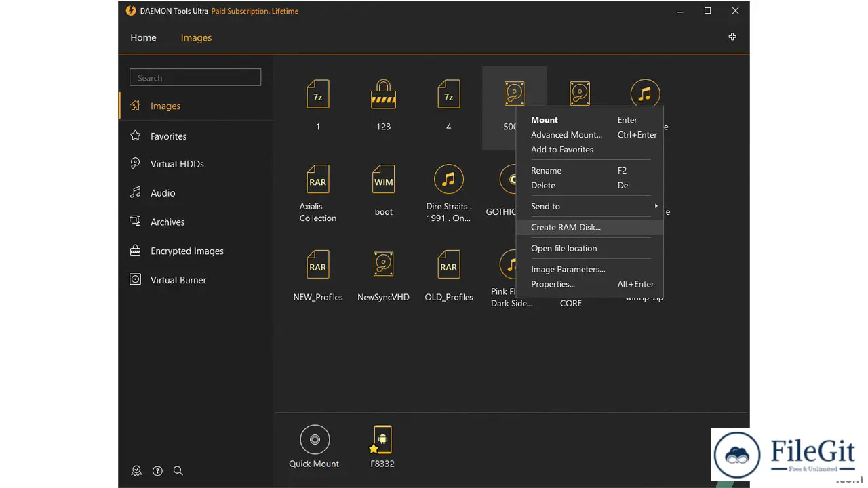Switch to the Images tab
Viewport: 868px width, 488px height.
[196, 37]
